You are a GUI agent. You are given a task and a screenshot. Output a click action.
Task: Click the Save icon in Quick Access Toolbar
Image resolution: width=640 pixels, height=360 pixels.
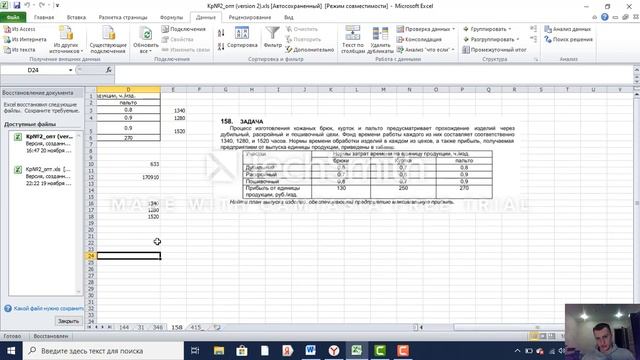pyautogui.click(x=17, y=6)
